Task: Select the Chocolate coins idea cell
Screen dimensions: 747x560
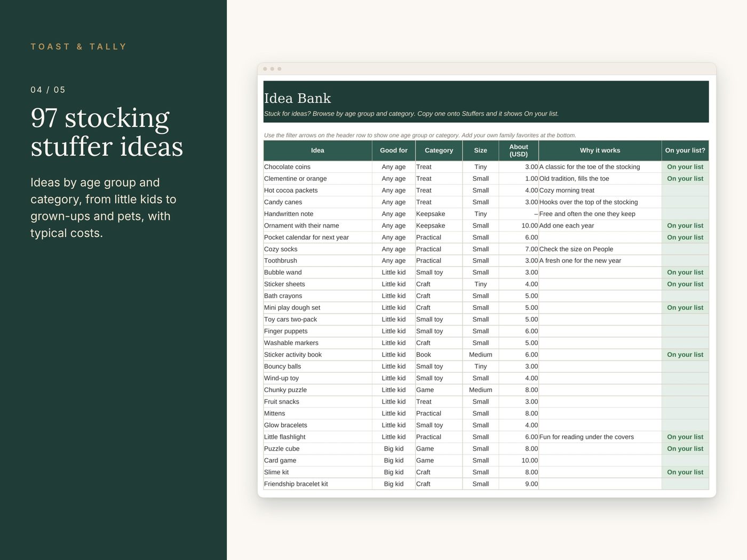Action: pos(317,167)
